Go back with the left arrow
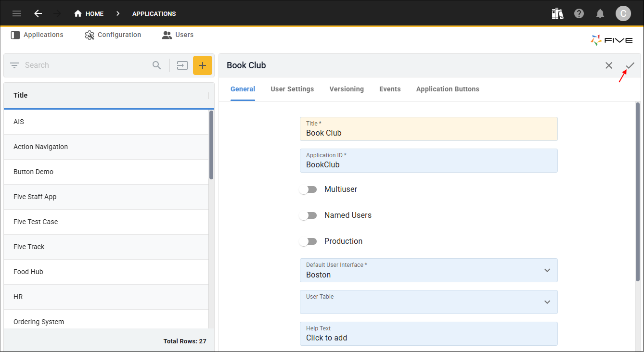This screenshot has width=644, height=352. click(38, 13)
